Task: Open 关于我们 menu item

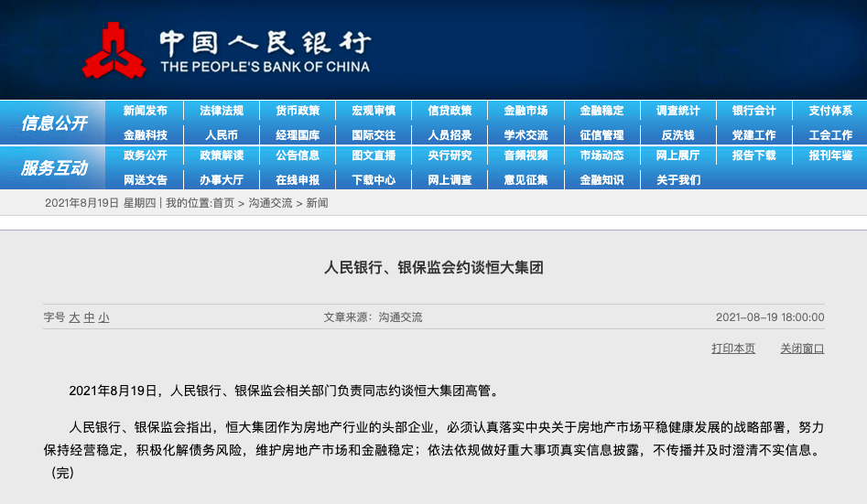Action: (x=677, y=180)
